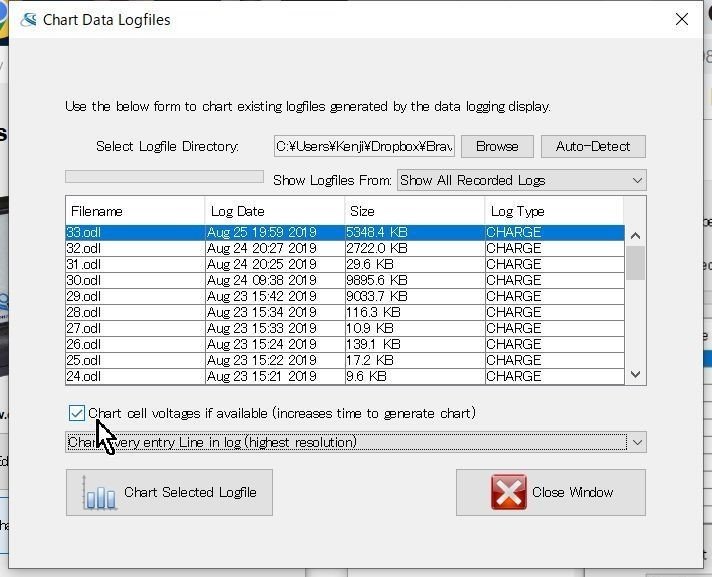Viewport: 712px width, 577px height.
Task: Click the list scrollbar up arrow
Action: tap(635, 235)
